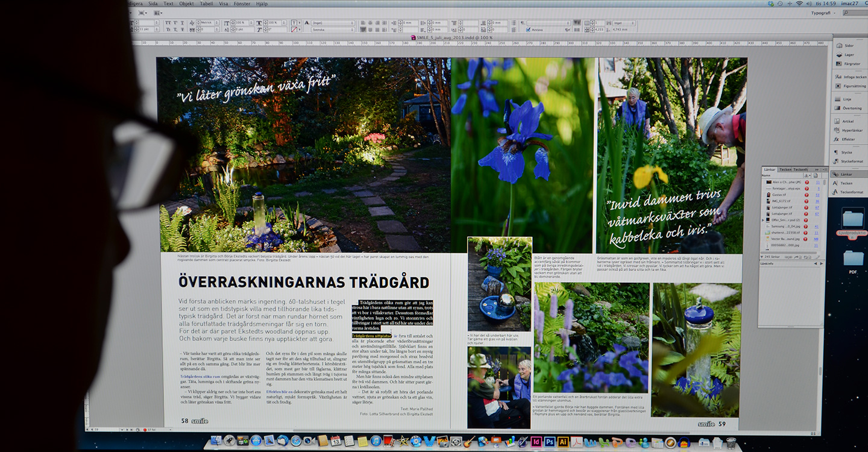Image resolution: width=868 pixels, height=452 pixels.
Task: Toggle Underline (T) in control panel
Action: tap(182, 22)
